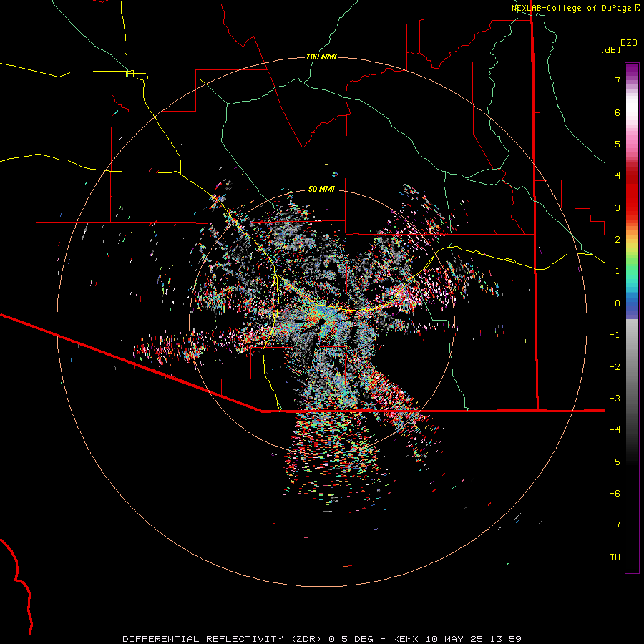Viewport: 644px width, 644px height.
Task: Click the 100 NMI range ring label
Action: (321, 57)
